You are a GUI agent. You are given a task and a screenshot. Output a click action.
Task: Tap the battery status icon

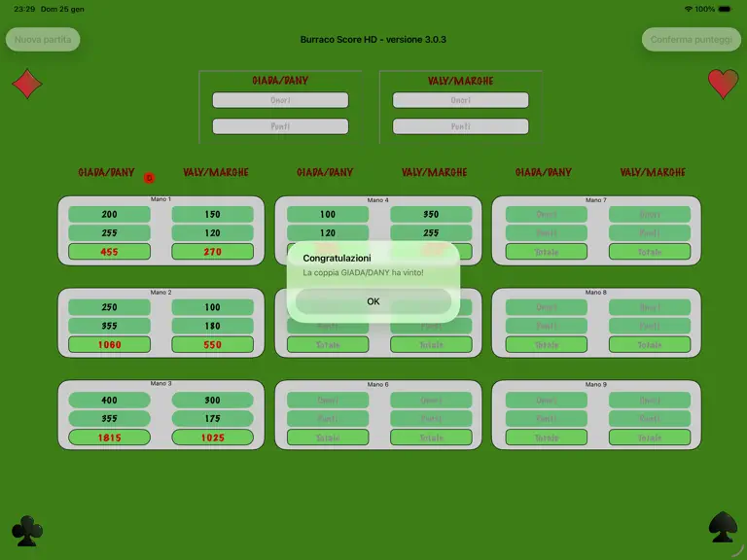point(725,9)
